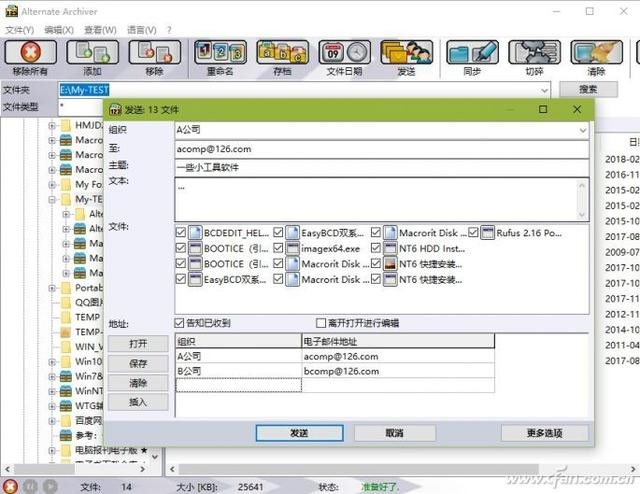
Task: Select the imagex64.exe file icon
Action: click(x=292, y=248)
